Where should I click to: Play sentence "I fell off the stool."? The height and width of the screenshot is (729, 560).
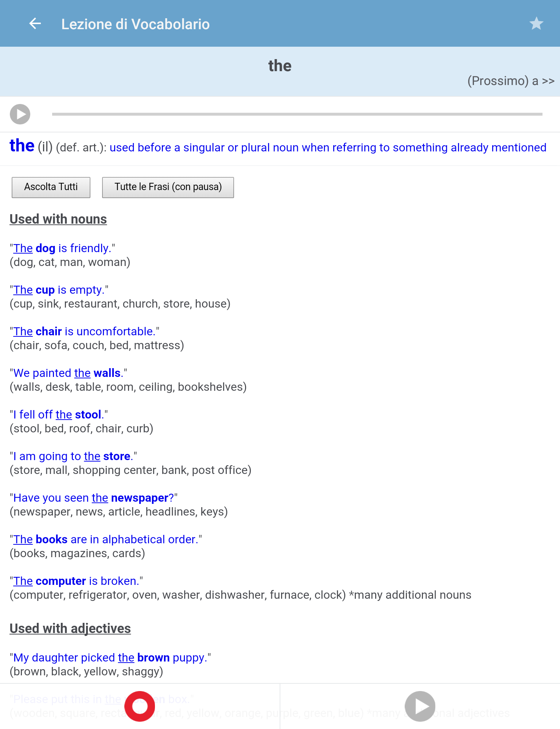click(x=59, y=414)
